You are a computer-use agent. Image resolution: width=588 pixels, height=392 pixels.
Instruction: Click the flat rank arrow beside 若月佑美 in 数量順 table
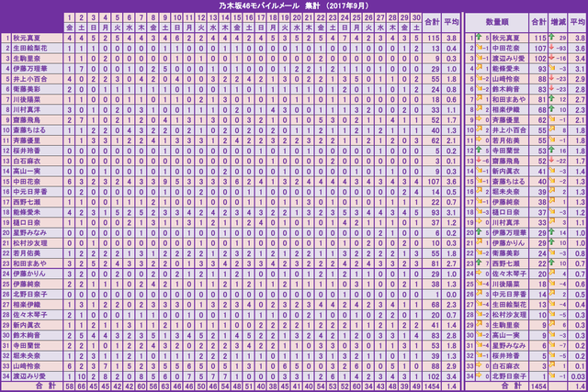479,140
